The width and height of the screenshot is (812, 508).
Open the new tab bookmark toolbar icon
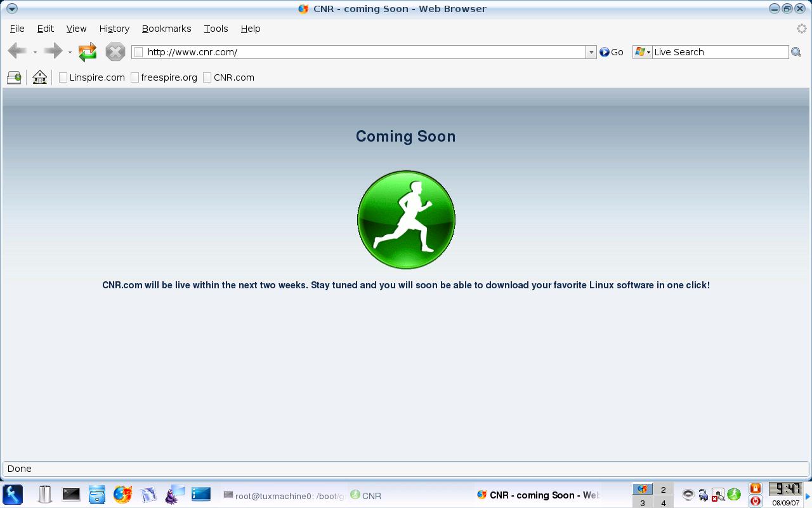pos(14,77)
